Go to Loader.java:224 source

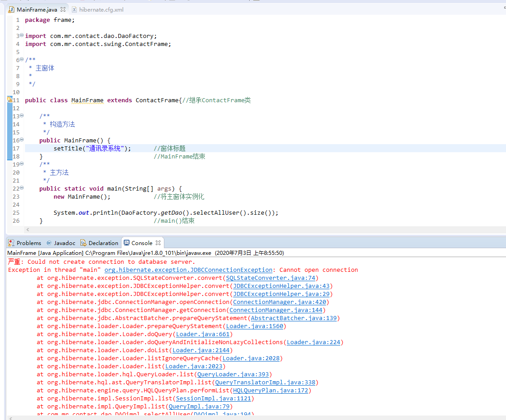click(x=314, y=342)
